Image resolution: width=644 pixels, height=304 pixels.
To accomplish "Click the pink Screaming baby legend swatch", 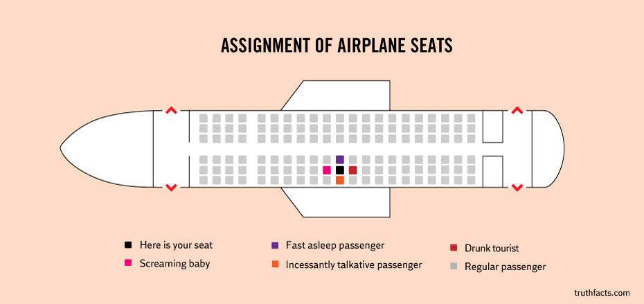I will click(128, 263).
